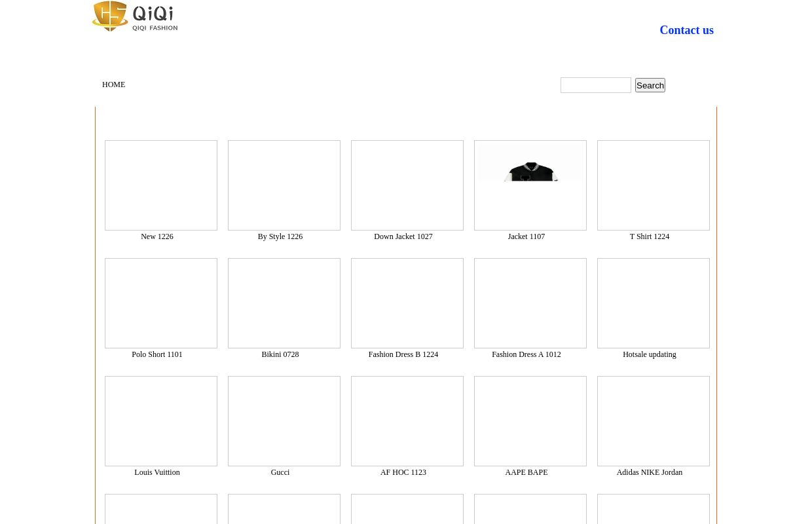
Task: Click the T Shirt 1224 text link
Action: click(650, 236)
